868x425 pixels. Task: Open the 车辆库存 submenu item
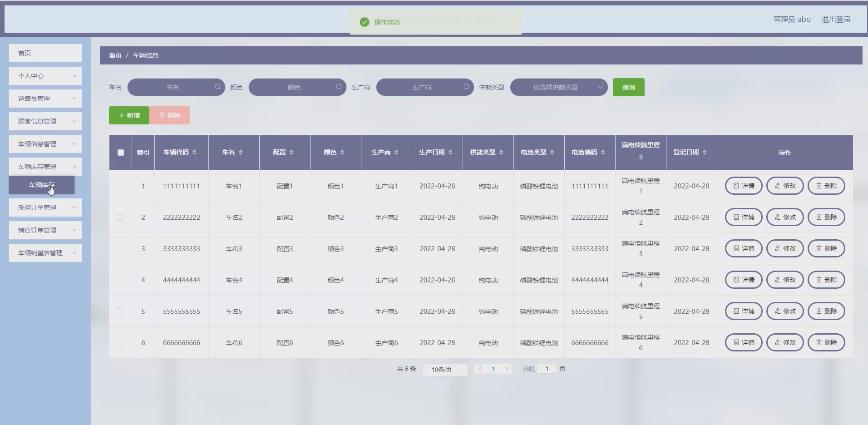42,185
